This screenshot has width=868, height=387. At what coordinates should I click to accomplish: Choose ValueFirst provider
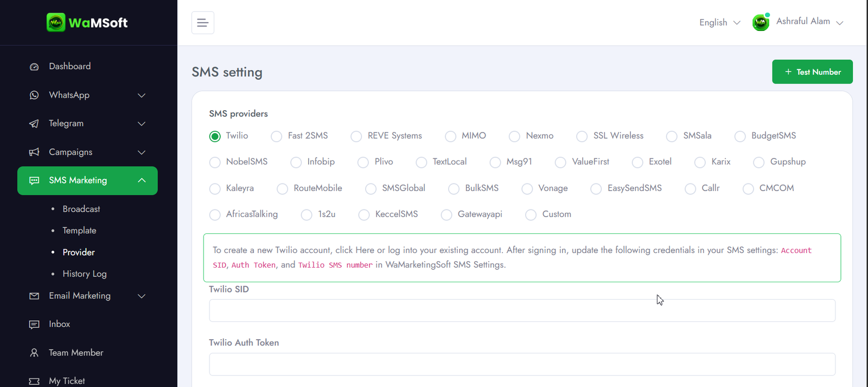[x=561, y=162]
